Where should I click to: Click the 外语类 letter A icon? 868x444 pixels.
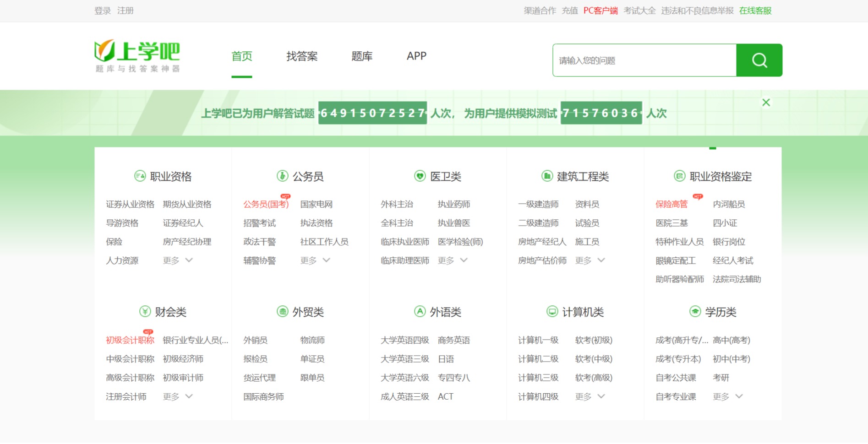point(420,312)
